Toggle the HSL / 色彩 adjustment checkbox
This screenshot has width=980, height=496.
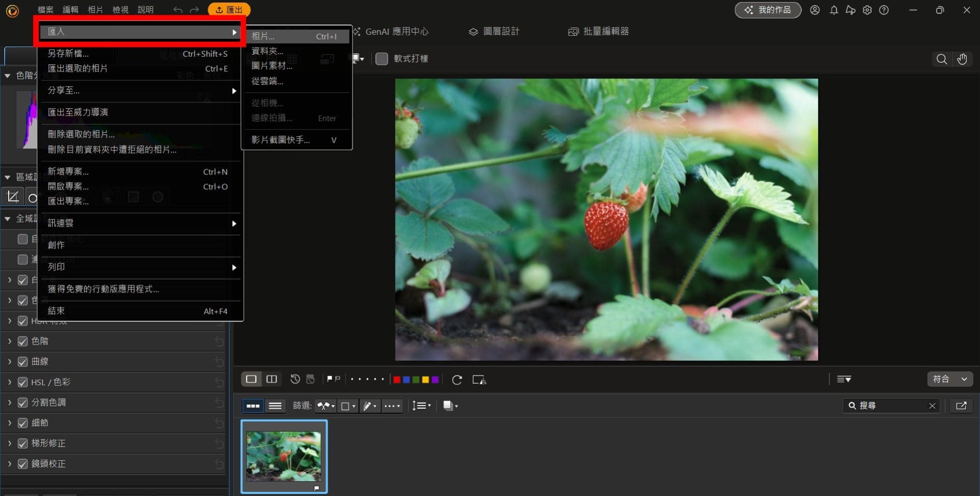[x=22, y=382]
